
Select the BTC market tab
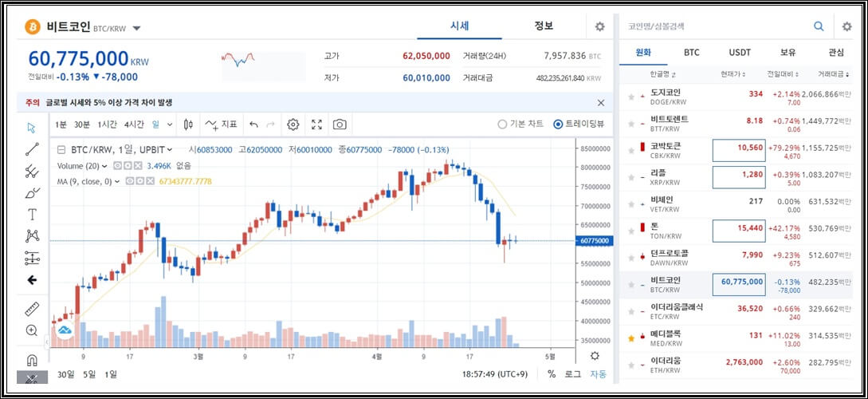(x=691, y=53)
